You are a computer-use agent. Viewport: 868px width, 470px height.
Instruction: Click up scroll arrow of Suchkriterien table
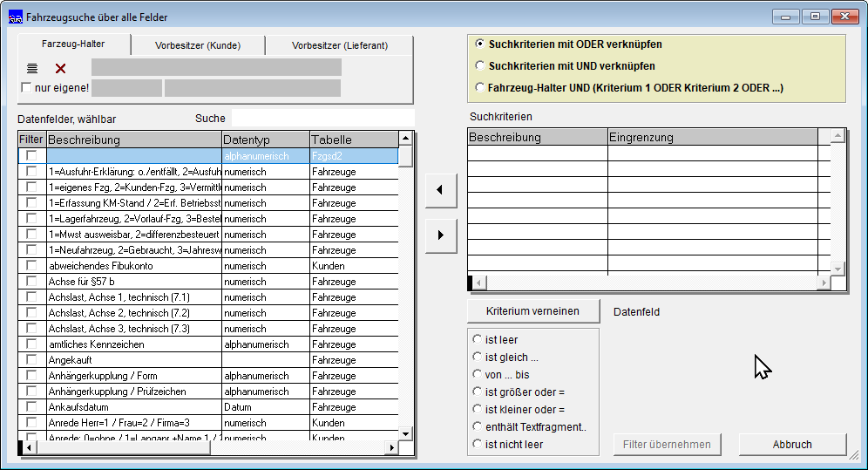point(837,136)
